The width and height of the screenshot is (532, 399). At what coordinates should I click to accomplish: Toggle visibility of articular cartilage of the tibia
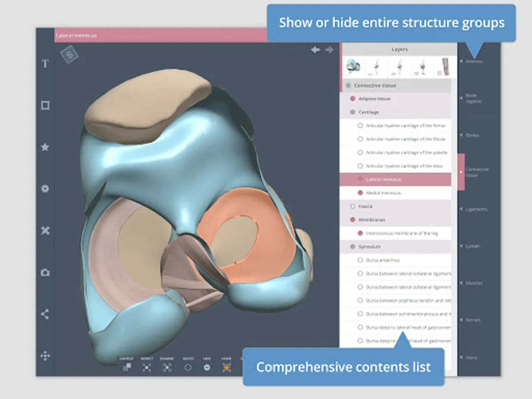[x=360, y=166]
